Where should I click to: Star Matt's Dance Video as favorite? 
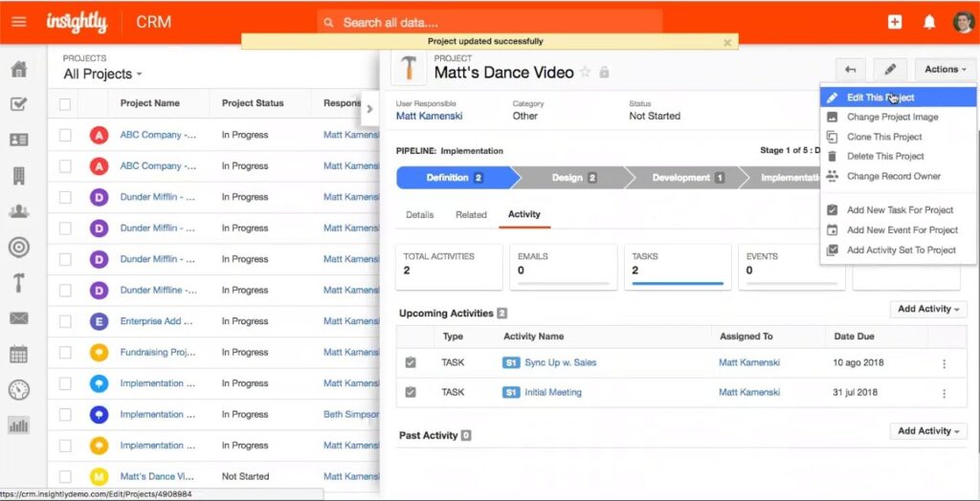[x=586, y=73]
